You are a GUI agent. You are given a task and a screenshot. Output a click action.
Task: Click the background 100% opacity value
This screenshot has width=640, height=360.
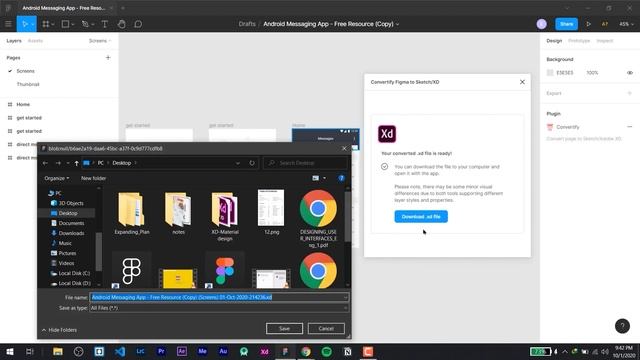point(592,73)
